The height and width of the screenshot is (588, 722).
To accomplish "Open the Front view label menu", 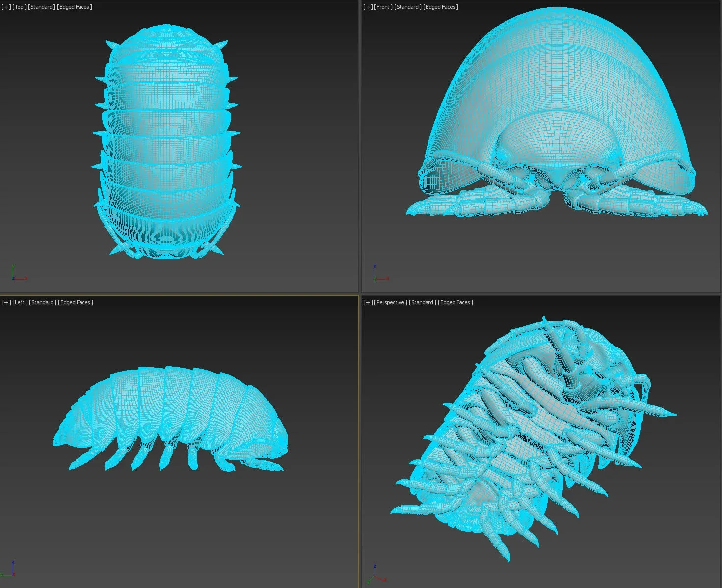I will pyautogui.click(x=382, y=7).
